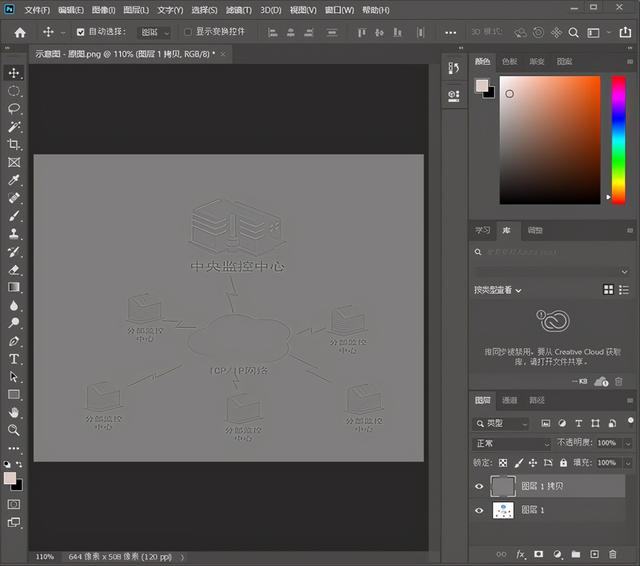Enable the Show Transform Controls checkbox
The height and width of the screenshot is (566, 640).
pyautogui.click(x=188, y=32)
